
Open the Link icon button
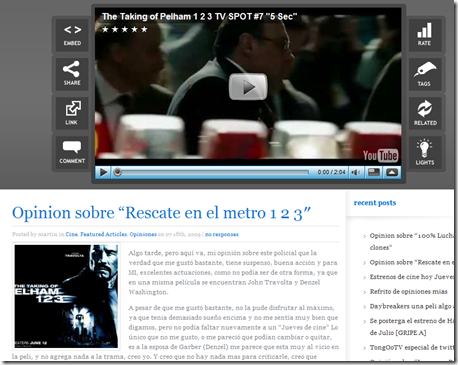coord(72,113)
